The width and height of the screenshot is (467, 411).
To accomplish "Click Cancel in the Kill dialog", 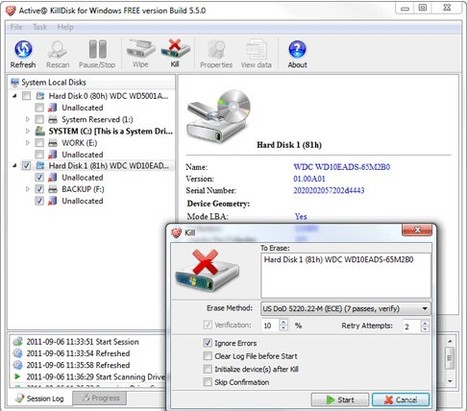I will click(400, 400).
